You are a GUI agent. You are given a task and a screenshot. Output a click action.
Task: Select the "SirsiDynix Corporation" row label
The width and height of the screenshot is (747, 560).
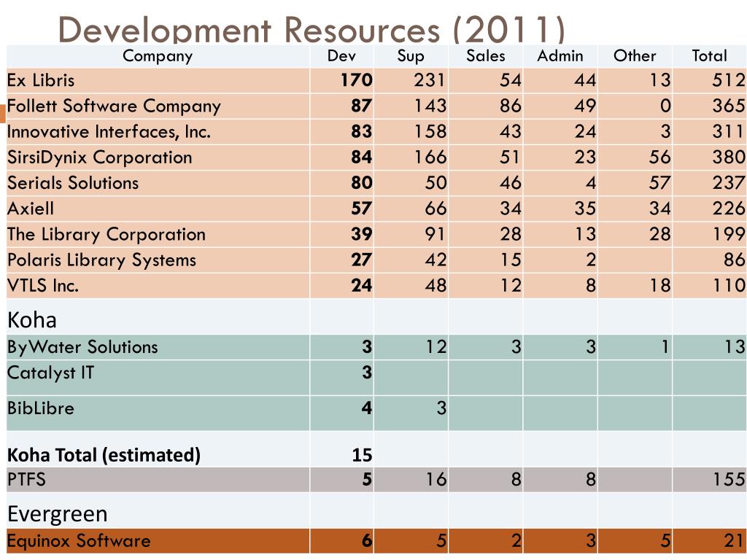click(x=99, y=157)
